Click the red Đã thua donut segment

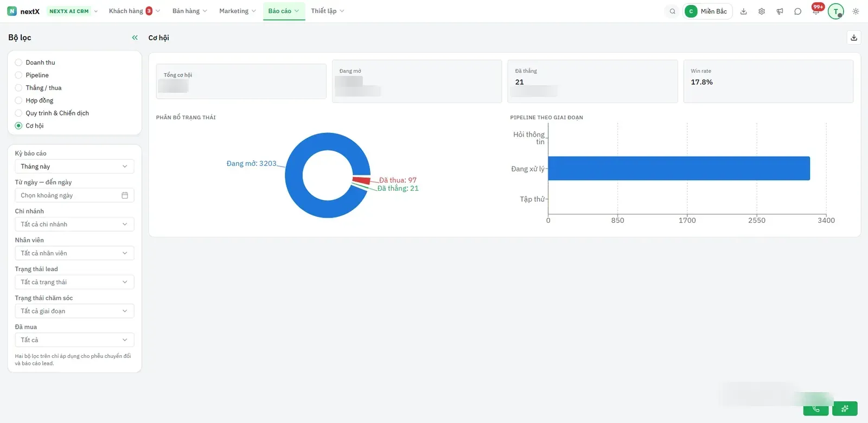pos(361,181)
